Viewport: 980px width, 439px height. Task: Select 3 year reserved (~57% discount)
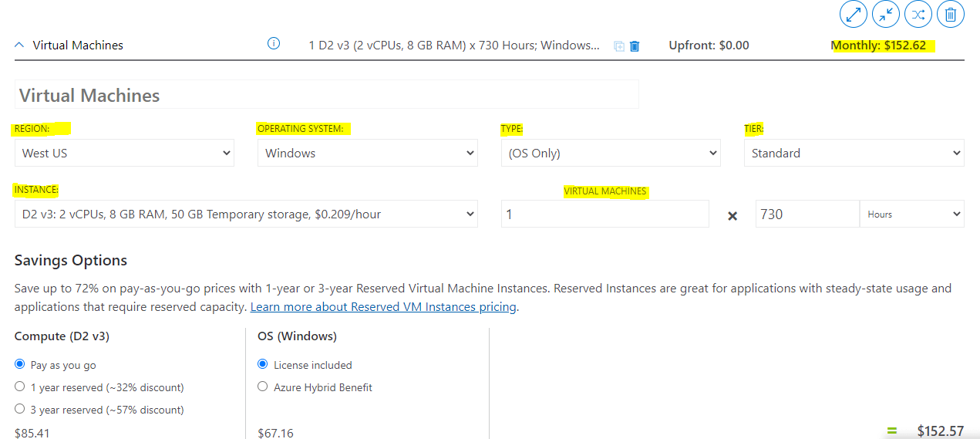point(20,409)
